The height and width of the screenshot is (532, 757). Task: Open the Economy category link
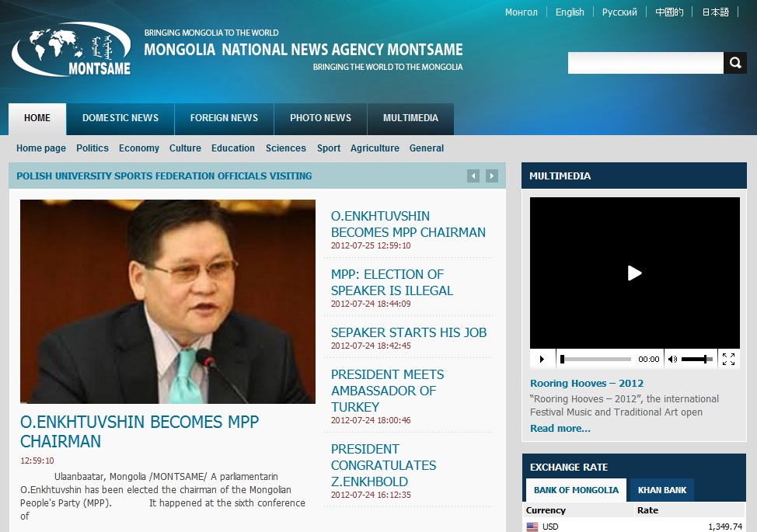(138, 148)
